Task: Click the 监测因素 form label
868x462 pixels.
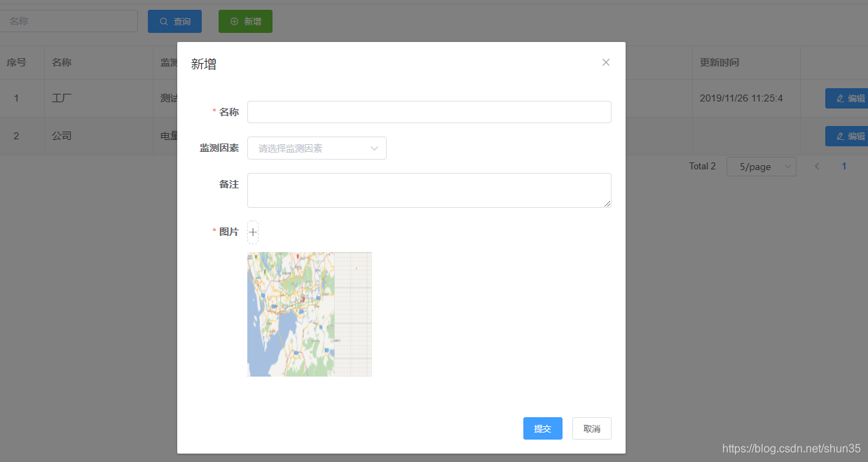Action: tap(219, 148)
